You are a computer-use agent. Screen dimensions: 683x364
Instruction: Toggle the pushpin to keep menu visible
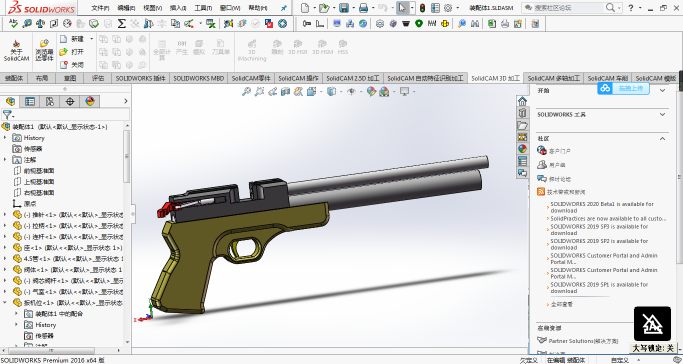click(284, 8)
